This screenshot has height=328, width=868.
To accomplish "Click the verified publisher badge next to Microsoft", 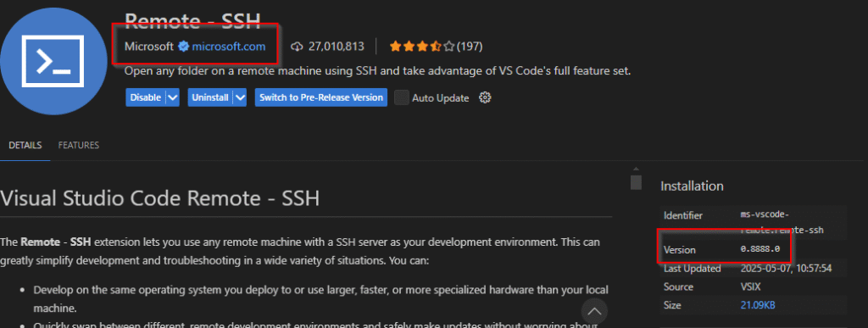I will pyautogui.click(x=183, y=47).
